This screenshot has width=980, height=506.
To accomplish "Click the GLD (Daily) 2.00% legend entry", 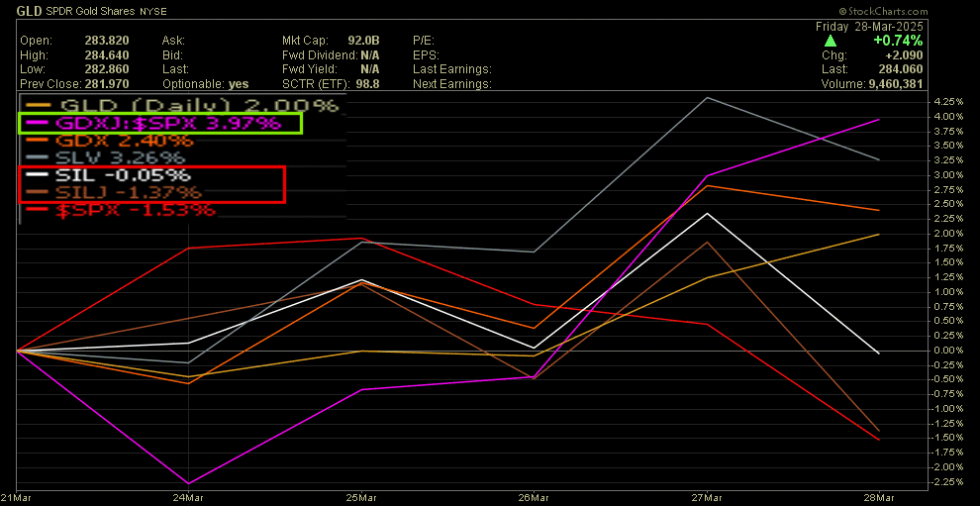I will 181,106.
